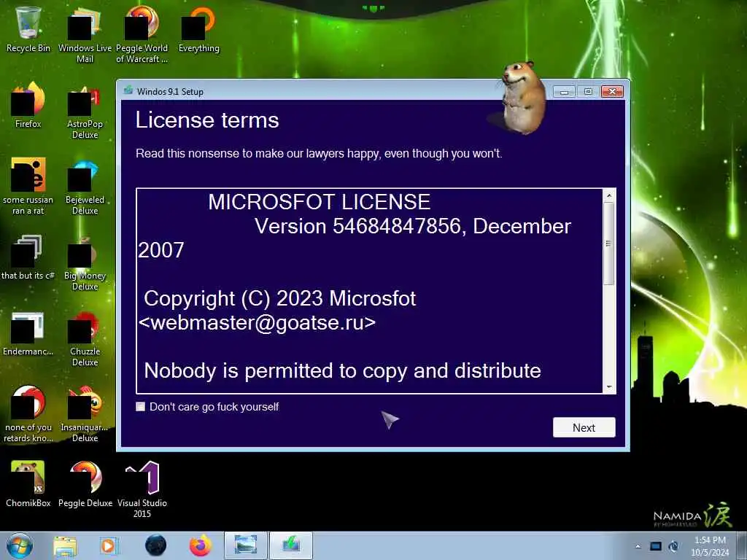Screen dimensions: 747x560
Task: Select the Firefox desktop icon
Action: (28, 105)
